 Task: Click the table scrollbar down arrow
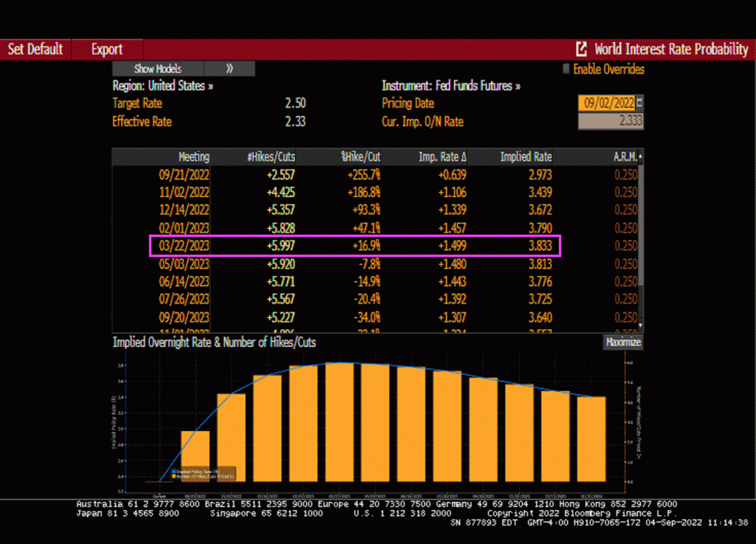(x=639, y=325)
